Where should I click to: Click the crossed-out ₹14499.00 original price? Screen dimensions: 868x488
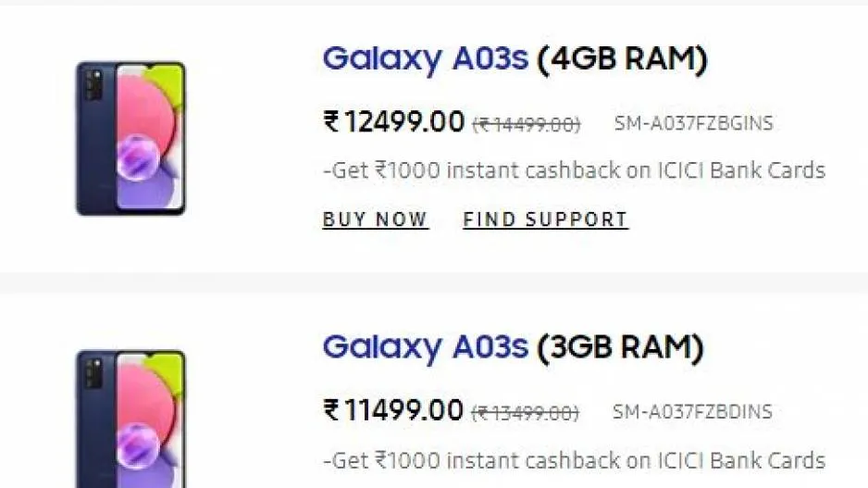coord(527,124)
